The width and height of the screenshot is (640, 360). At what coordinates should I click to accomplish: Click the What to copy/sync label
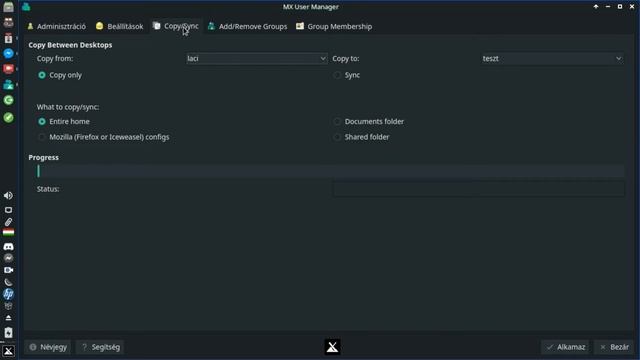[68, 107]
